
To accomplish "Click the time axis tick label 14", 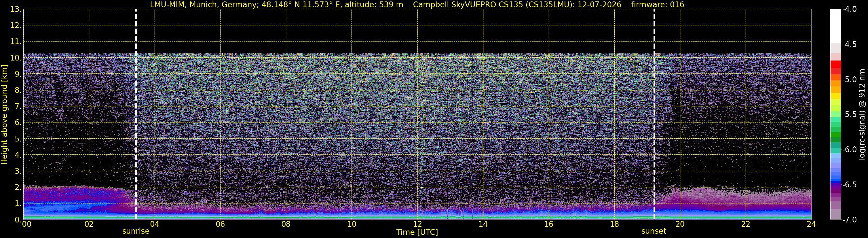I will (483, 224).
